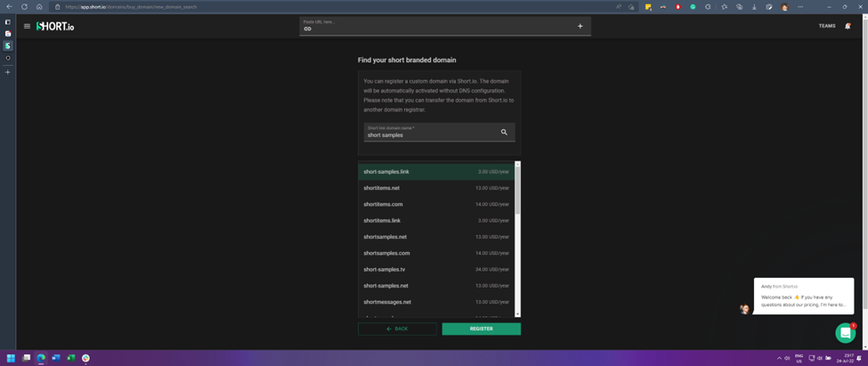Image resolution: width=868 pixels, height=366 pixels.
Task: Open browser Favorites list icon
Action: pyautogui.click(x=724, y=7)
